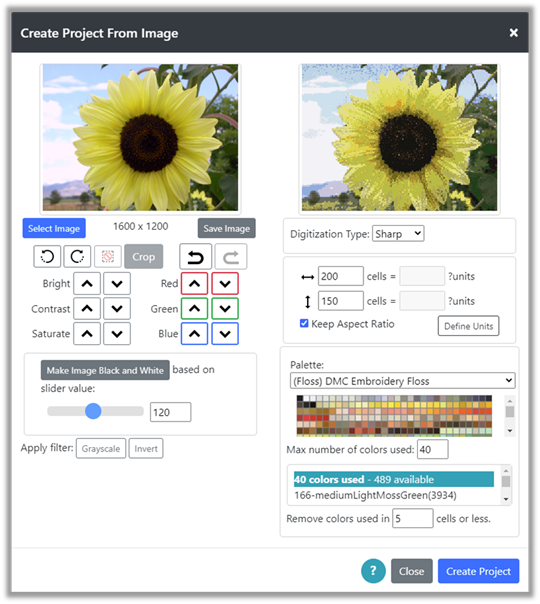This screenshot has height=604, width=540.
Task: Rotate image counterclockwise icon
Action: tap(47, 256)
